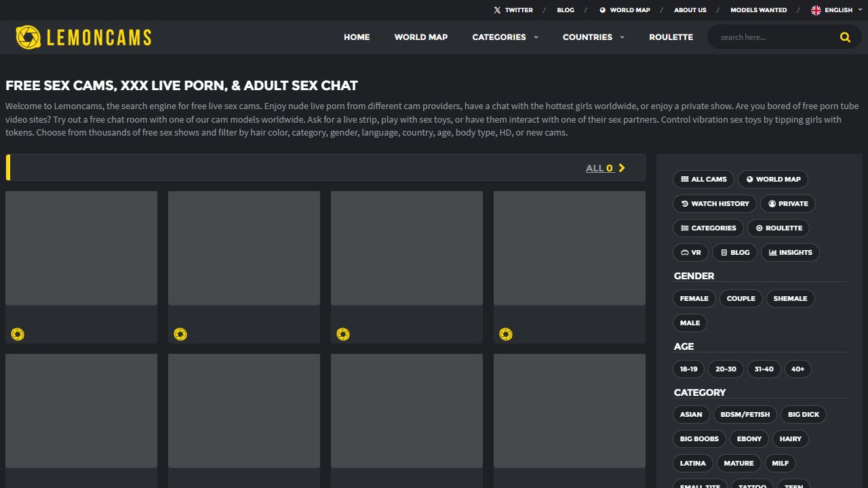Click the last placeholder cam thumbnail in the top row
The width and height of the screenshot is (868, 488).
(x=570, y=248)
